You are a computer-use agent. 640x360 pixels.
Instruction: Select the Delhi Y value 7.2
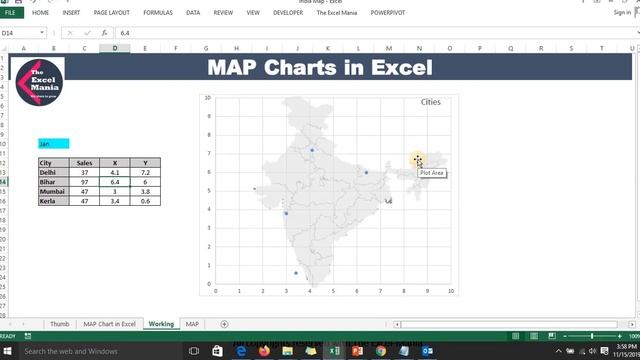145,173
